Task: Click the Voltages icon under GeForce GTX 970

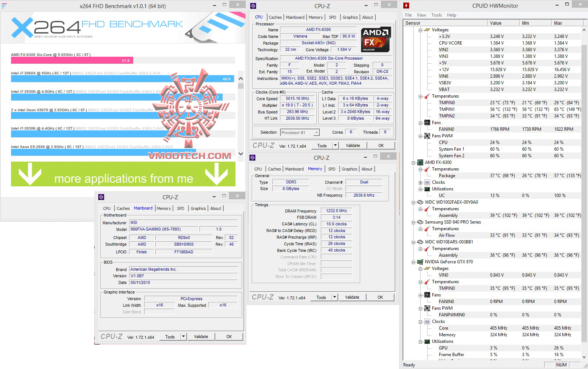Action: (x=427, y=268)
